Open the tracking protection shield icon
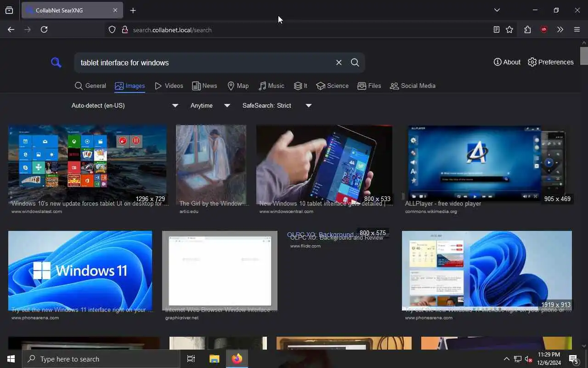This screenshot has width=588, height=368. pyautogui.click(x=112, y=30)
